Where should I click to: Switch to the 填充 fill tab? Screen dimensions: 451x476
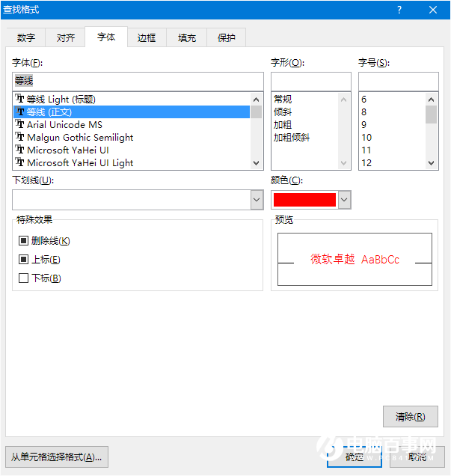click(x=187, y=37)
